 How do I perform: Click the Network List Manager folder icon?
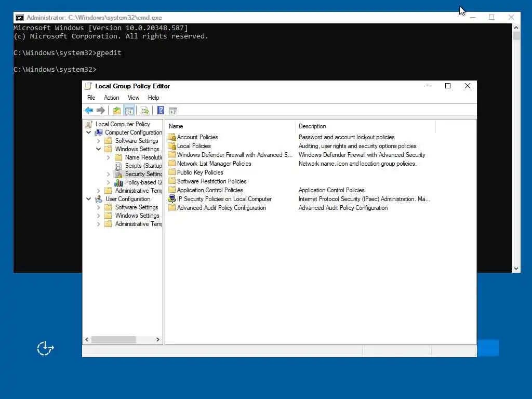point(172,164)
